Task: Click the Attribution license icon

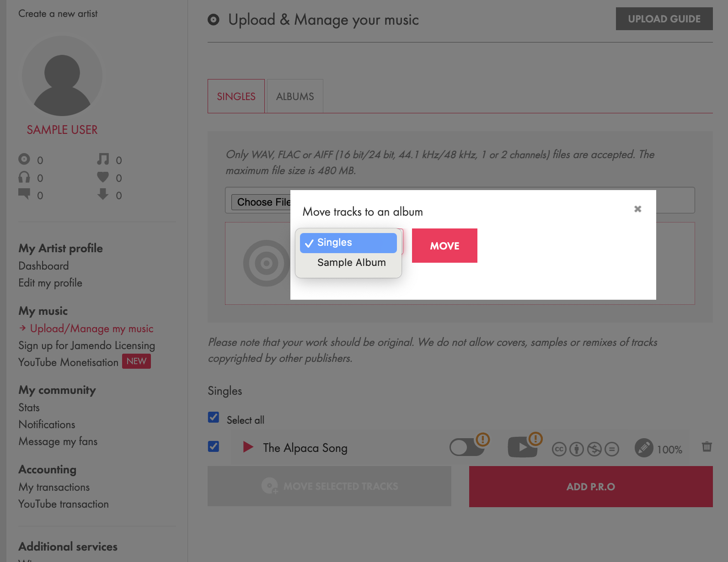Action: pos(577,450)
